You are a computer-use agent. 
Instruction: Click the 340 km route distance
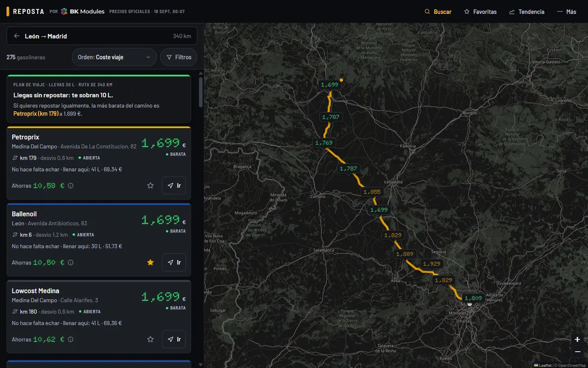(182, 36)
